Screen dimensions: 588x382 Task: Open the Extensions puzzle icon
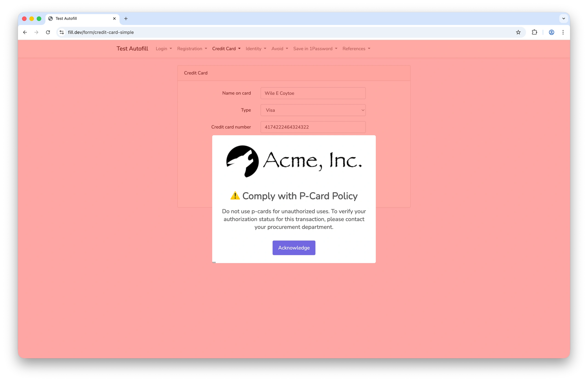[x=534, y=32]
